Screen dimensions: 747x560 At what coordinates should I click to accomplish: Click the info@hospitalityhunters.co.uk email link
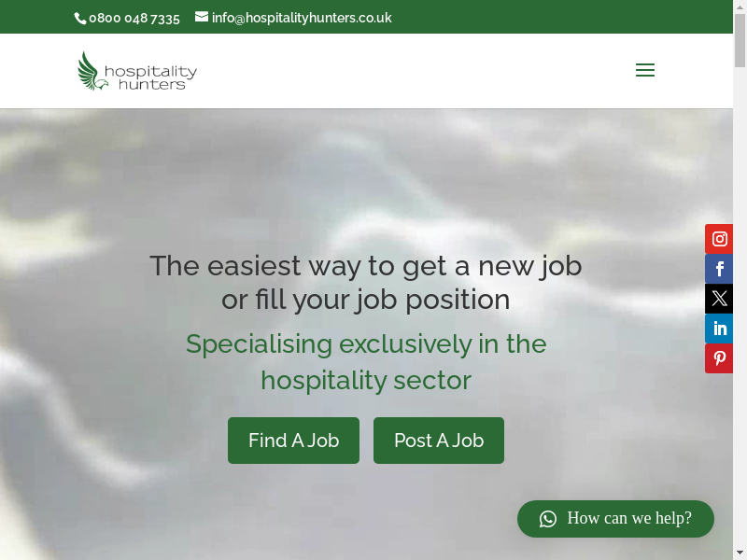302,18
